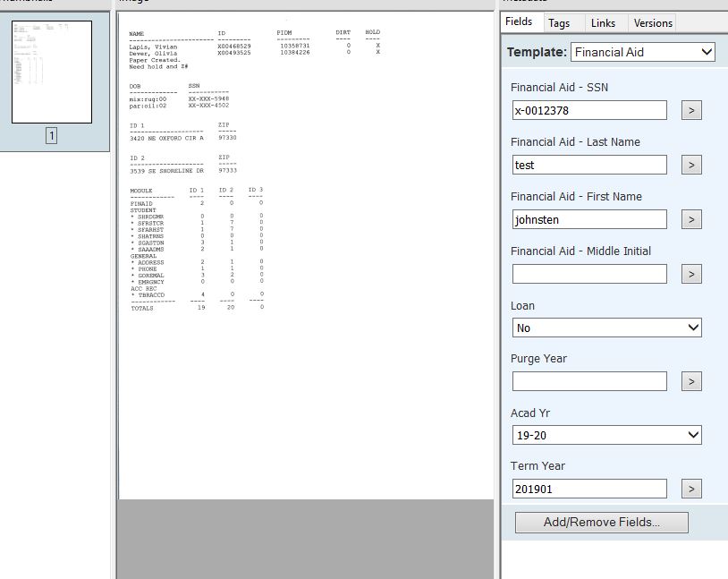This screenshot has height=579, width=728.
Task: Click the address 3539 SE SHORELINE DR
Action: [x=166, y=171]
